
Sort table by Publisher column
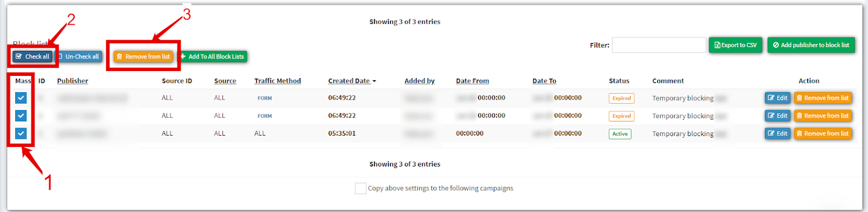[x=73, y=81]
